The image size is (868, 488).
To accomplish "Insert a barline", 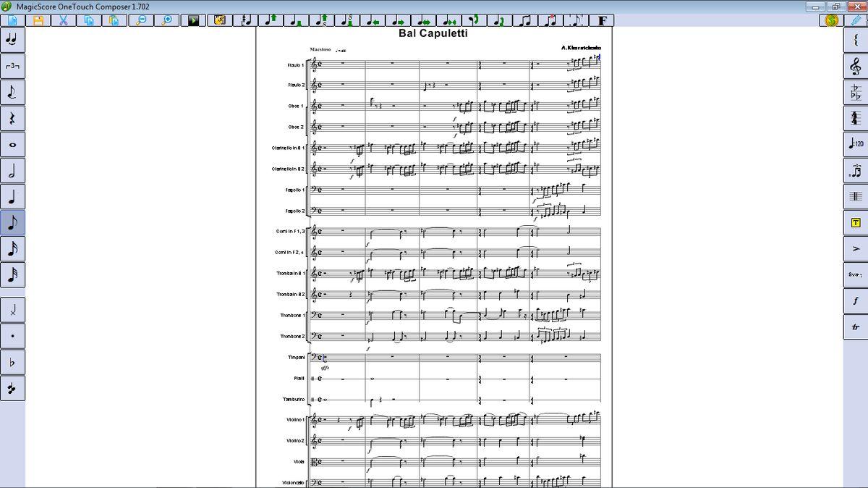I will pos(856,197).
